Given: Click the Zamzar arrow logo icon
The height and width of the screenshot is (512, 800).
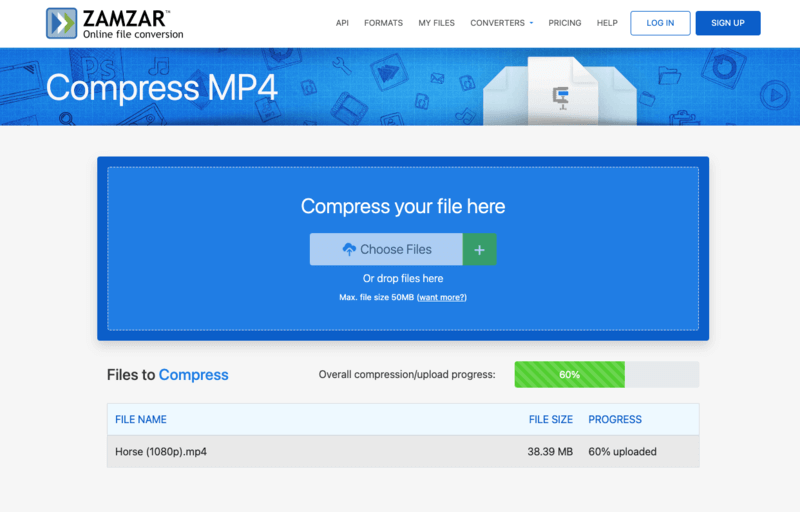Looking at the screenshot, I should 62,23.
